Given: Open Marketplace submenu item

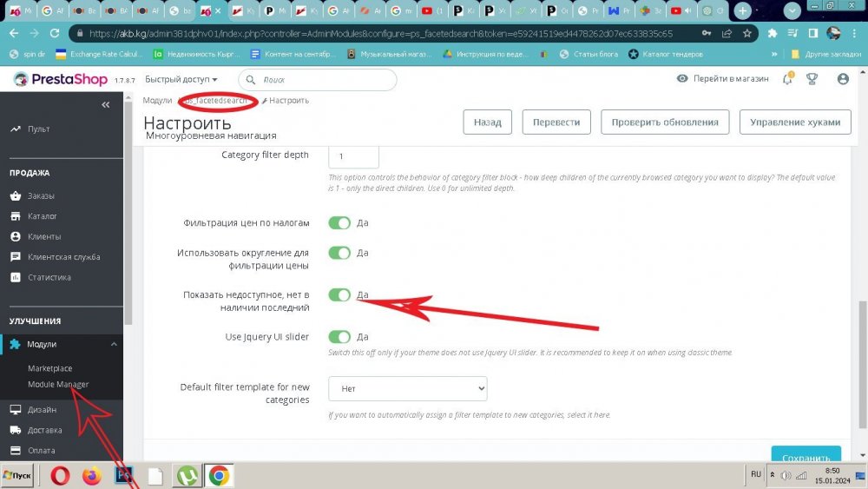Looking at the screenshot, I should 49,368.
